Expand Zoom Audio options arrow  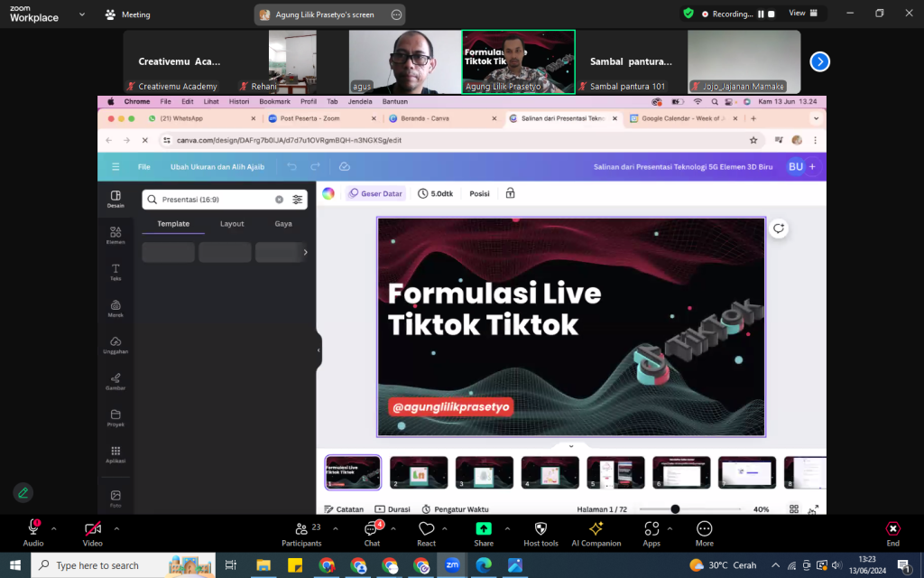[x=53, y=528]
